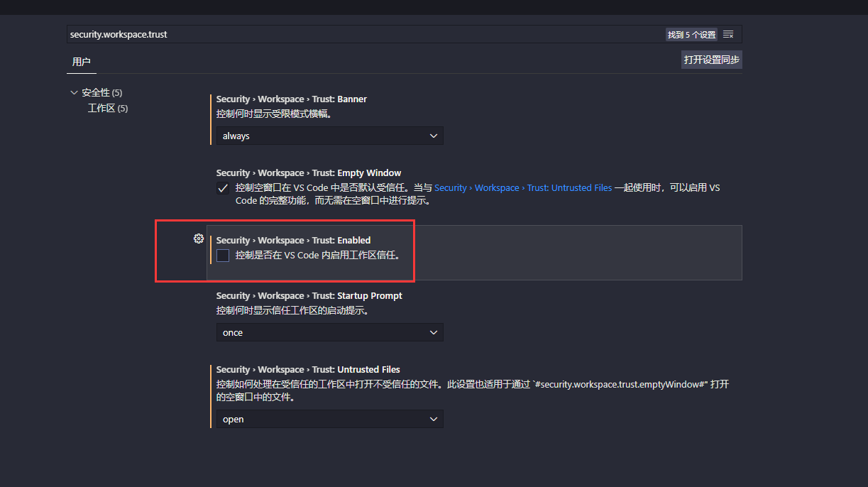Image resolution: width=868 pixels, height=487 pixels.
Task: Enable the workspace trust checkbox
Action: pyautogui.click(x=222, y=256)
